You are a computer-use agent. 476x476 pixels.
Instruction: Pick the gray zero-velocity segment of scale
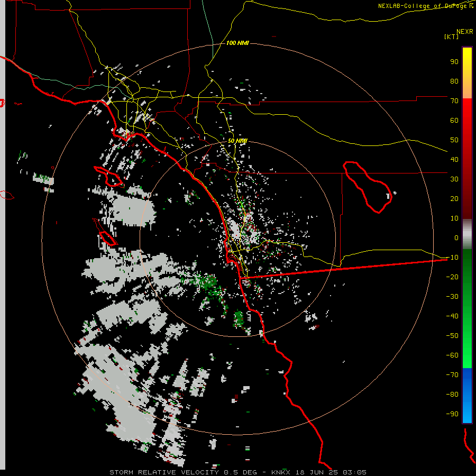point(467,234)
